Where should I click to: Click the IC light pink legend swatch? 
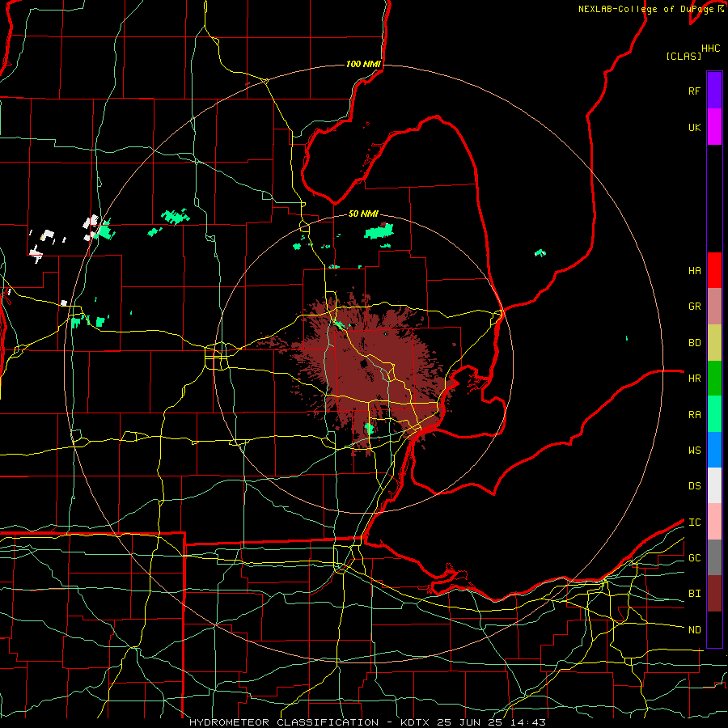[714, 522]
